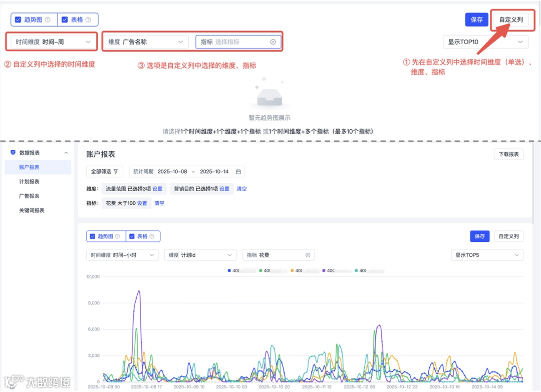Clear the 指标 花费 field icon
541x392 pixels.
click(x=308, y=255)
